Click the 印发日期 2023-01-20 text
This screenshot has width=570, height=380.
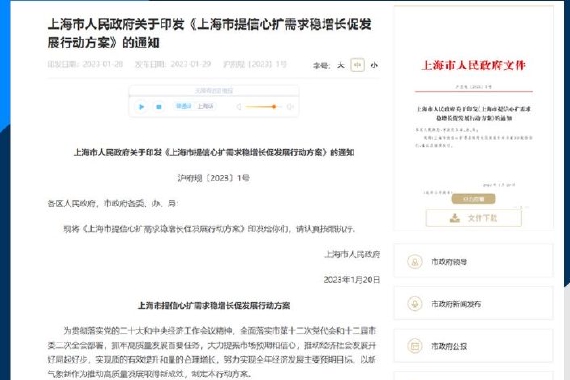[x=85, y=64]
